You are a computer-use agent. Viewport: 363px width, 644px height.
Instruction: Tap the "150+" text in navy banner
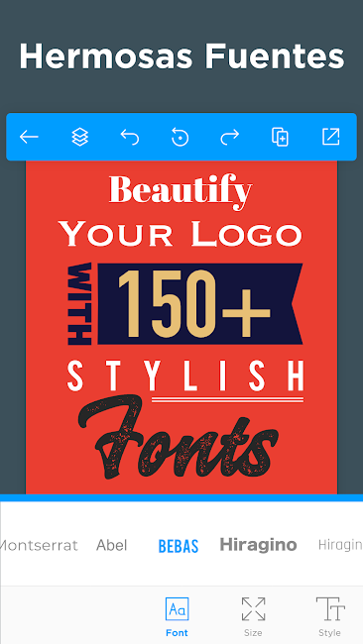click(x=194, y=303)
